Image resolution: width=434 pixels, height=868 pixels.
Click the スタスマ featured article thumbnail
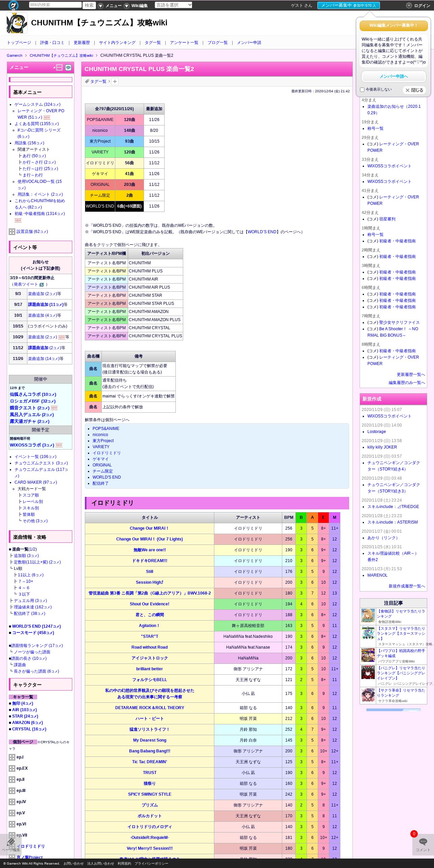tap(368, 633)
